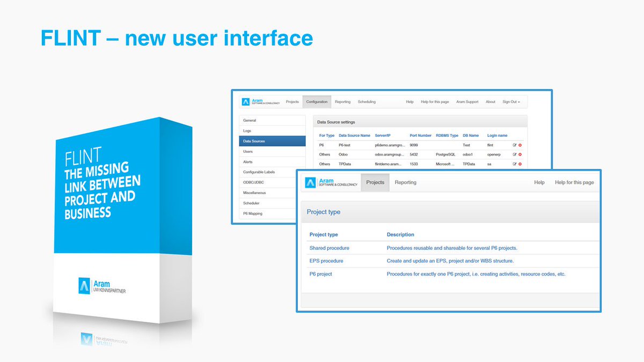The width and height of the screenshot is (644, 362).
Task: Click the DB Name column header
Action: pyautogui.click(x=471, y=136)
